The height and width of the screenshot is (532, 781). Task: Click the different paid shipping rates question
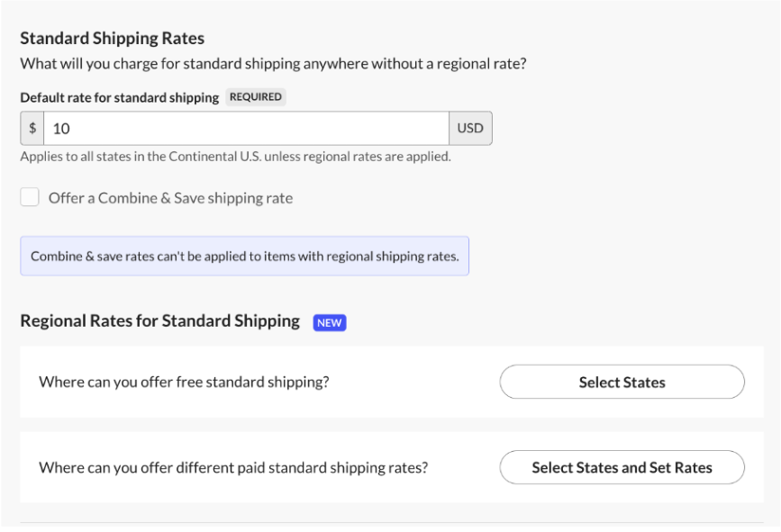pyautogui.click(x=233, y=468)
